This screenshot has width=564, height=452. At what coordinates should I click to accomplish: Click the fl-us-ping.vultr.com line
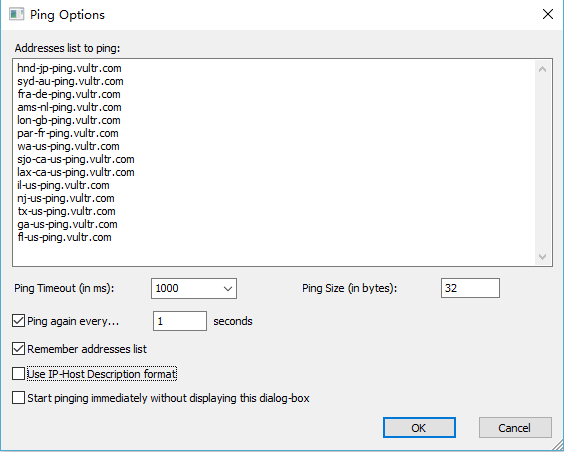[64, 237]
